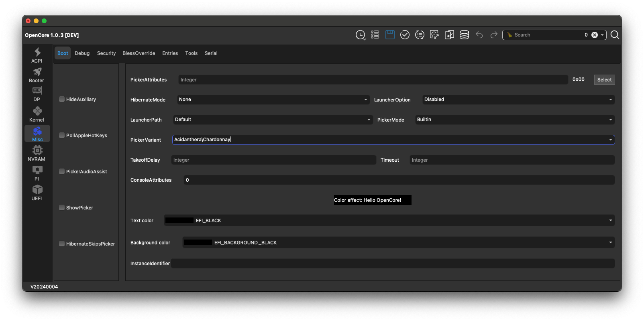The width and height of the screenshot is (644, 321).
Task: Expand the LauncherPath dropdown
Action: 273,120
